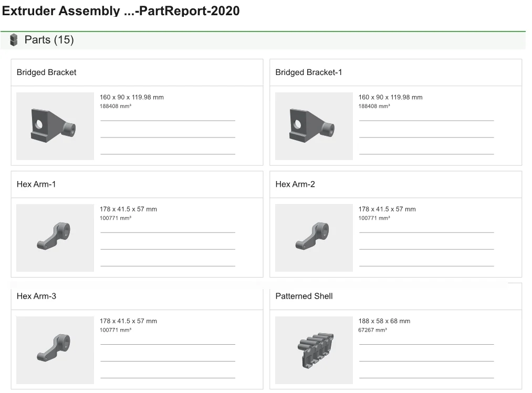Click the Hex Arm-1 part thumbnail

(x=55, y=238)
